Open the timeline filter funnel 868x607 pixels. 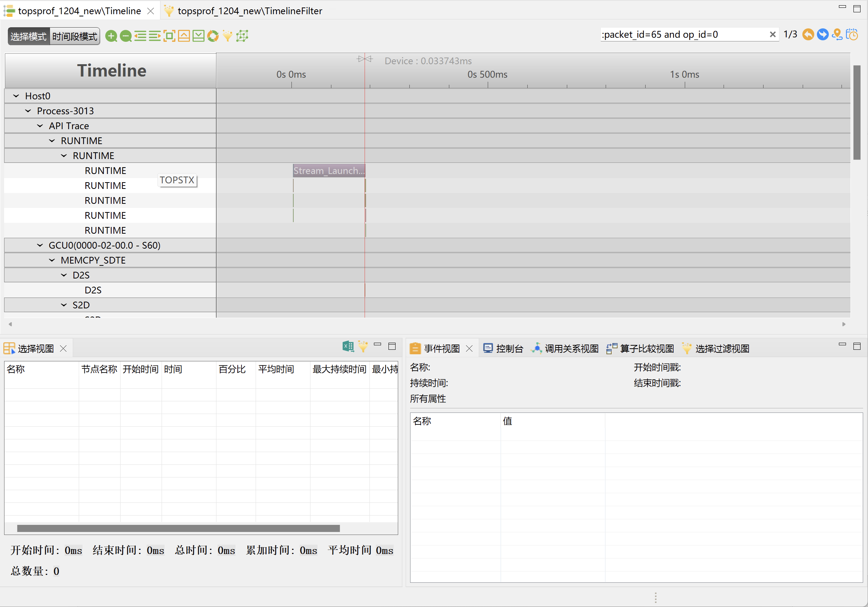(x=228, y=36)
